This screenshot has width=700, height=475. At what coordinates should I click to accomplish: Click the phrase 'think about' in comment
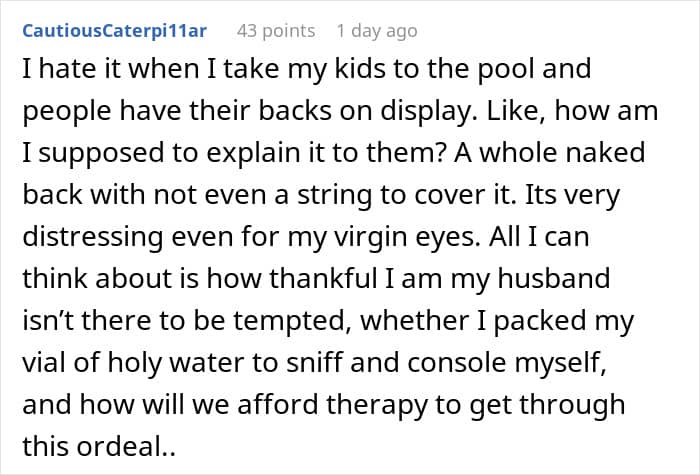pos(98,278)
